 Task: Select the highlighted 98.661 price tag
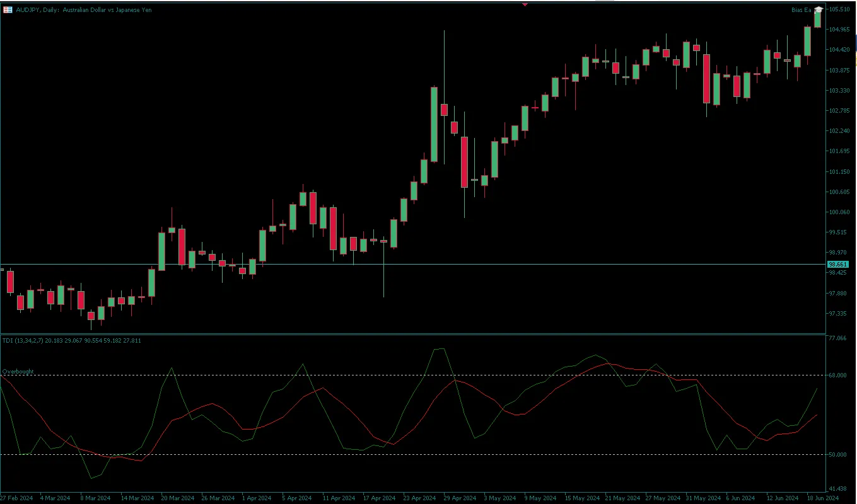tap(838, 265)
